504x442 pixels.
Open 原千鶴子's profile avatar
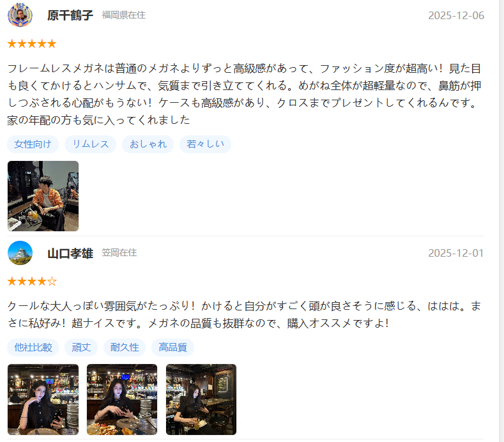coord(20,15)
